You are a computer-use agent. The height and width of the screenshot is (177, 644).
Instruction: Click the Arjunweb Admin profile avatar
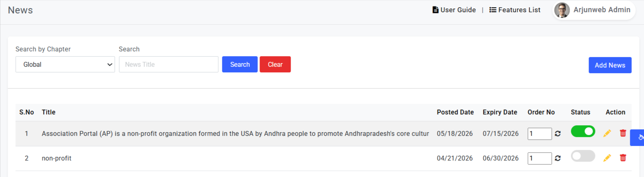[562, 10]
